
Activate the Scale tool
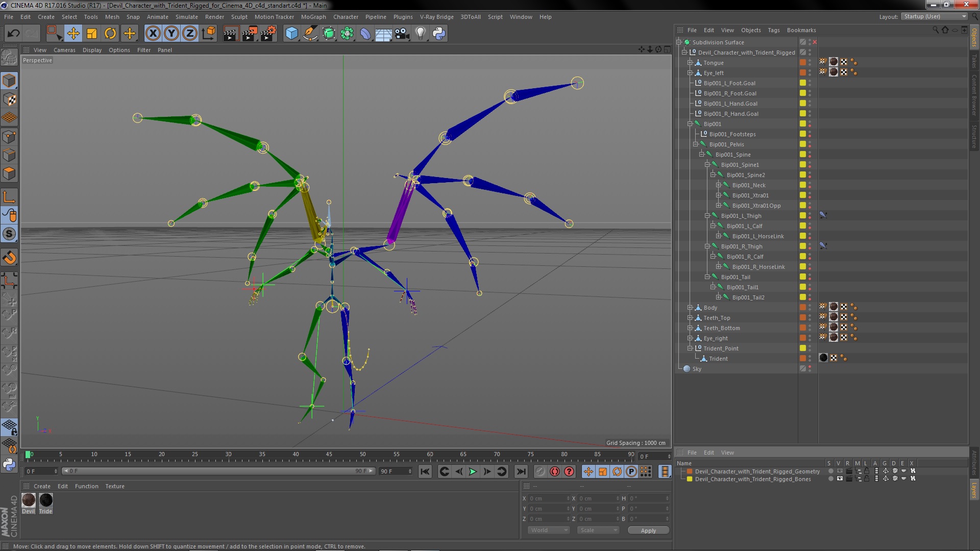coord(92,34)
